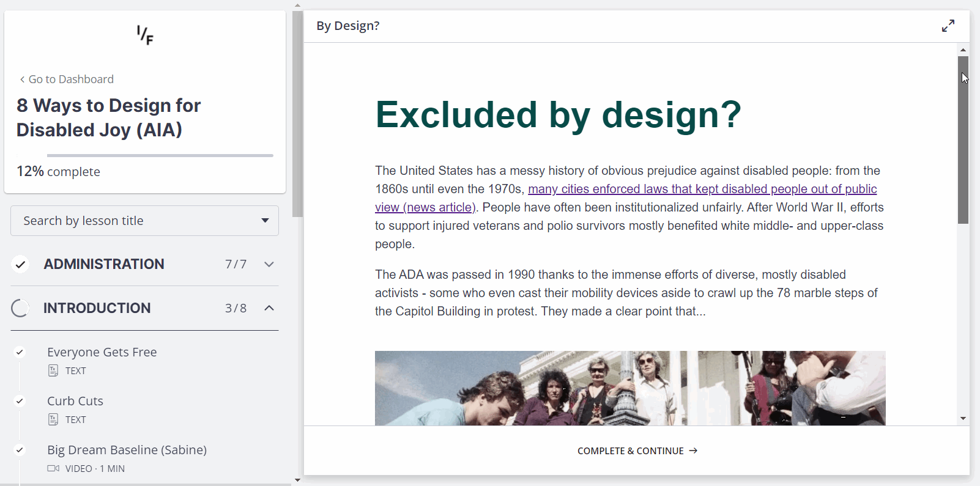Click lesson scrollbar down arrow

[x=963, y=419]
